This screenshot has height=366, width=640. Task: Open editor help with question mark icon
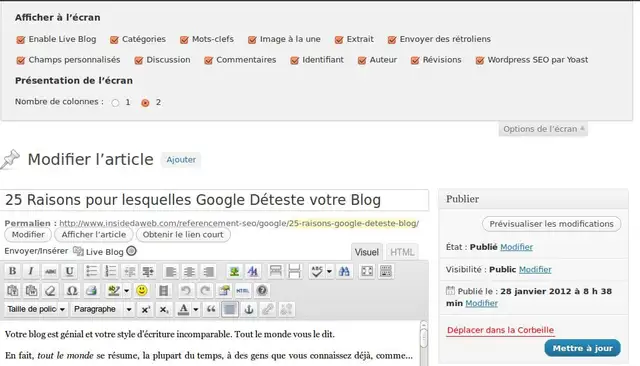pos(262,291)
